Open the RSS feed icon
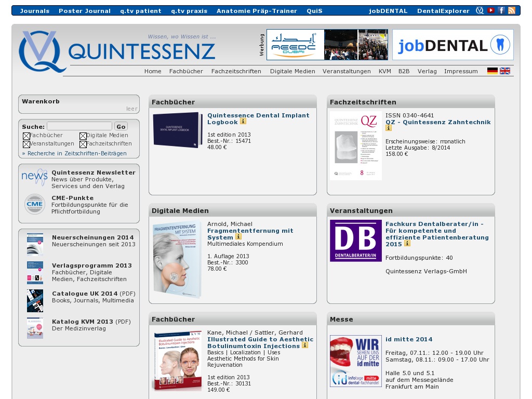 click(512, 10)
